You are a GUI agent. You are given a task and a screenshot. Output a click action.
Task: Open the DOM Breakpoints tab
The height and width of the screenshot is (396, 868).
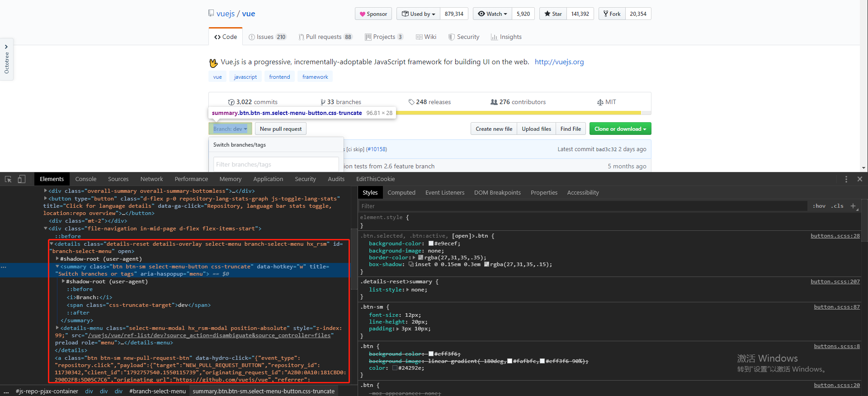coord(497,193)
